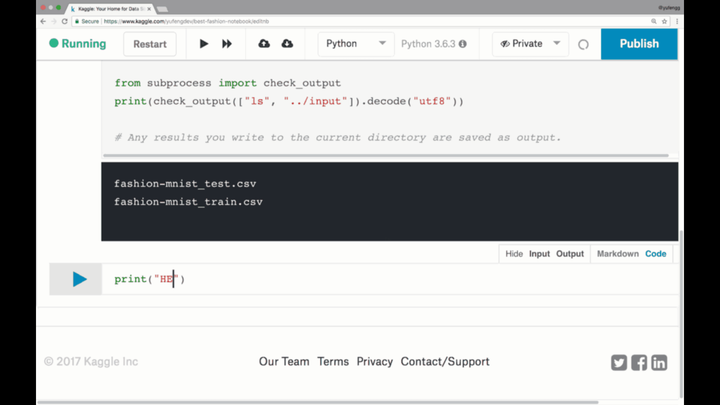The width and height of the screenshot is (720, 405).
Task: Click the browser back arrow
Action: coord(43,21)
